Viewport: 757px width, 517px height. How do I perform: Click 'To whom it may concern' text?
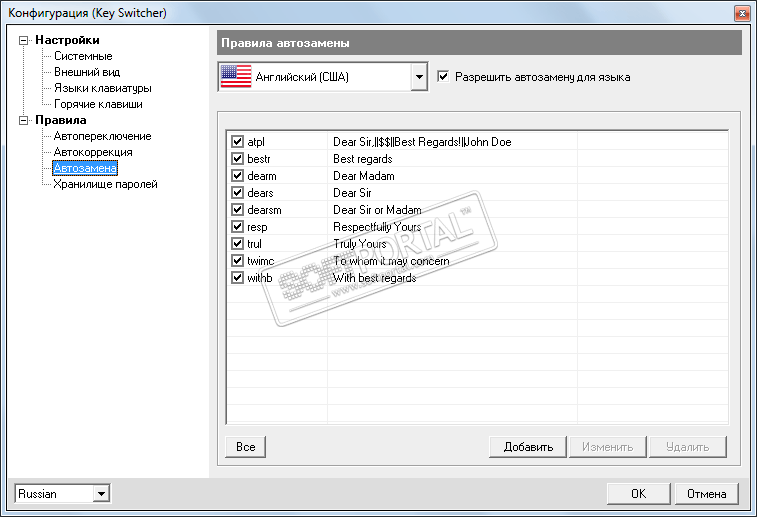pos(391,261)
